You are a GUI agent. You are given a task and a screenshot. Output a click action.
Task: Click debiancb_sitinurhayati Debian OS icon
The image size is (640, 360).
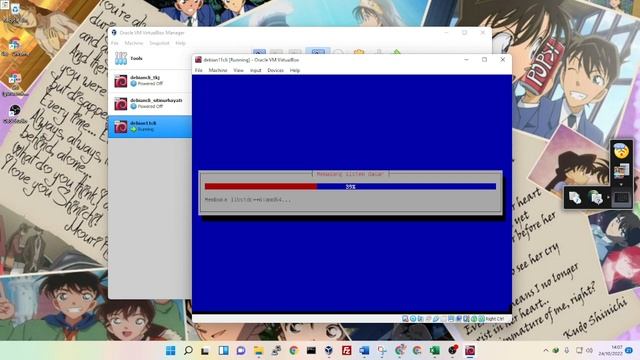pyautogui.click(x=120, y=104)
